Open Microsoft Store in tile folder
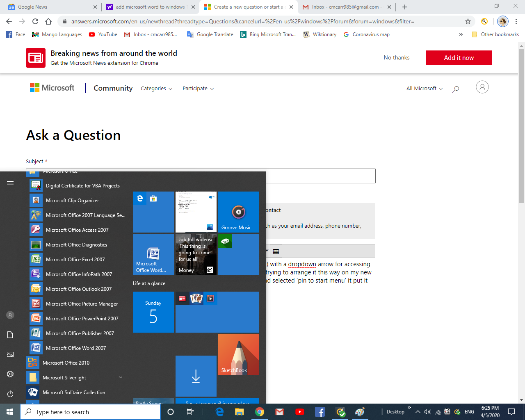 [x=153, y=199]
